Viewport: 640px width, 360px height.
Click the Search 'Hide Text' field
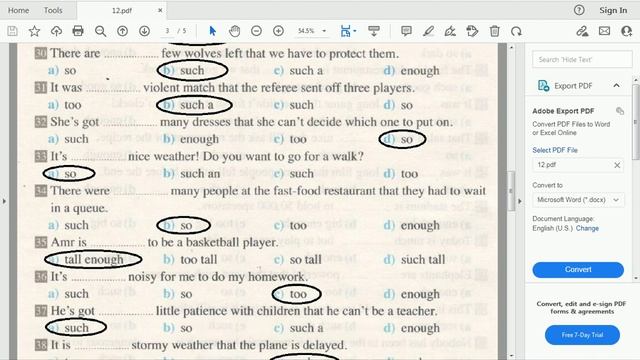[582, 60]
